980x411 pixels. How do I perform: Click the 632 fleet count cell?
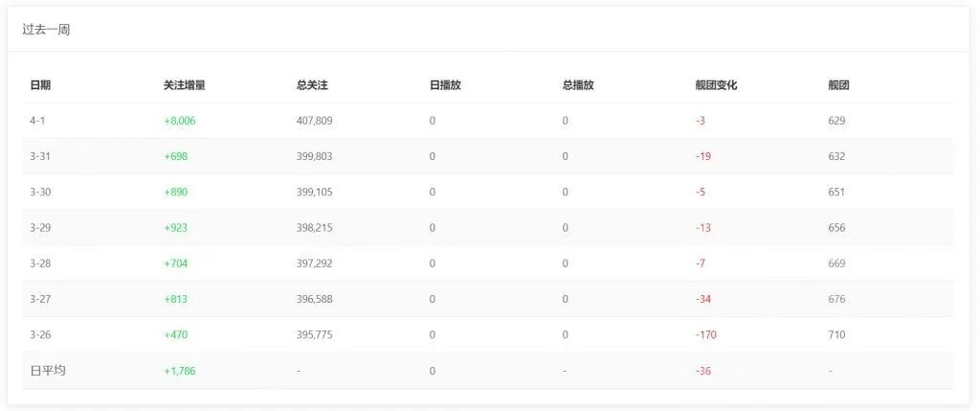836,156
